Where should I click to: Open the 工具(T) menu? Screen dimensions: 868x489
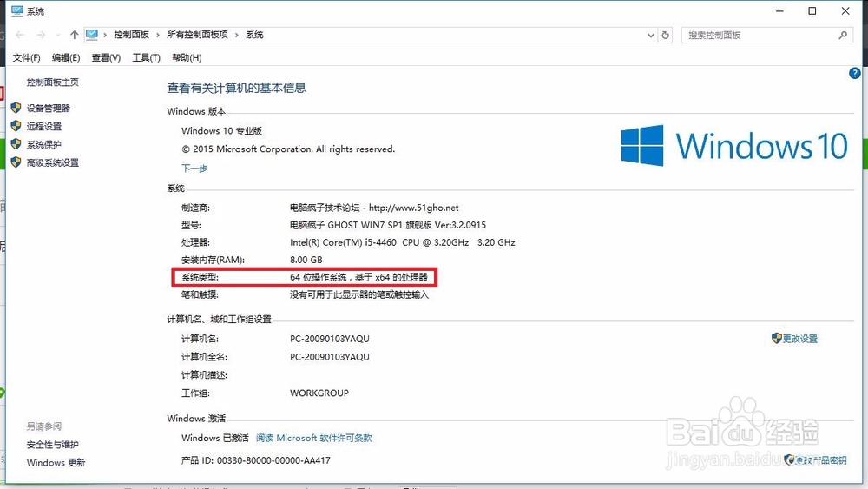click(x=146, y=57)
